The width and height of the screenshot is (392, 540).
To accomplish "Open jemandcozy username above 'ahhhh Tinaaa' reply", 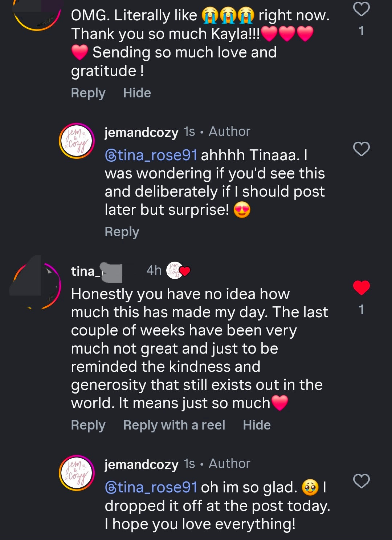I will pyautogui.click(x=142, y=132).
